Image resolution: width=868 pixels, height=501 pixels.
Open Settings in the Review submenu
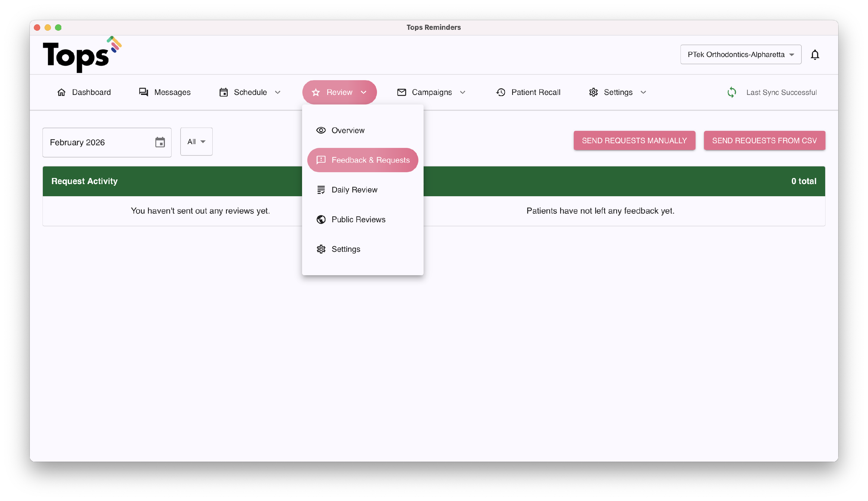tap(346, 249)
